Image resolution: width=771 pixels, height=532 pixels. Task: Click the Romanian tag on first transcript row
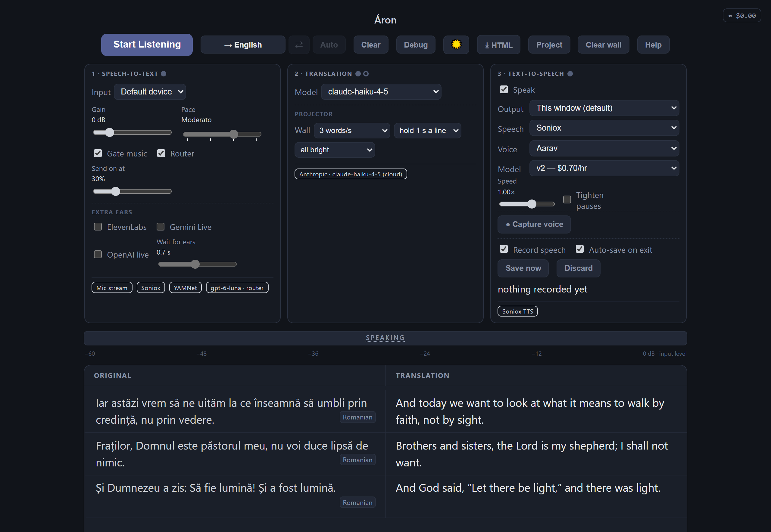[358, 417]
